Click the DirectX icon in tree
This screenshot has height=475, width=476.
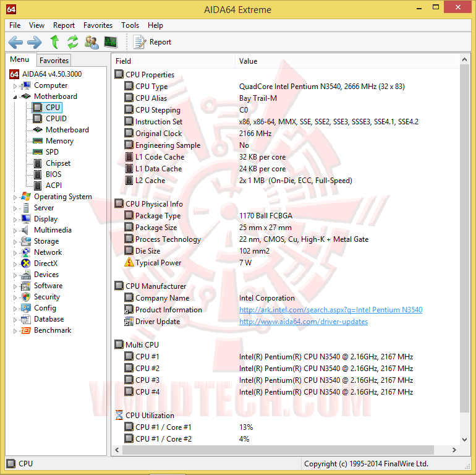[26, 263]
